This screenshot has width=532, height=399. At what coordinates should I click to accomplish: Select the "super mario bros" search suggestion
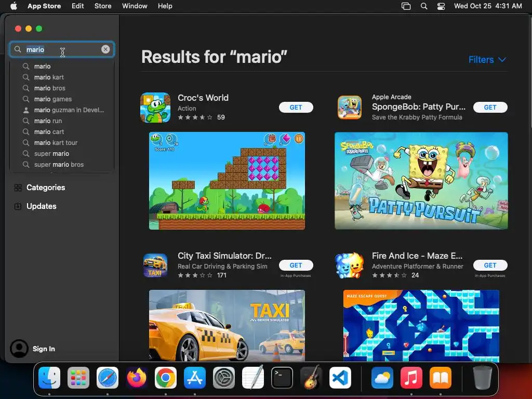pyautogui.click(x=62, y=165)
